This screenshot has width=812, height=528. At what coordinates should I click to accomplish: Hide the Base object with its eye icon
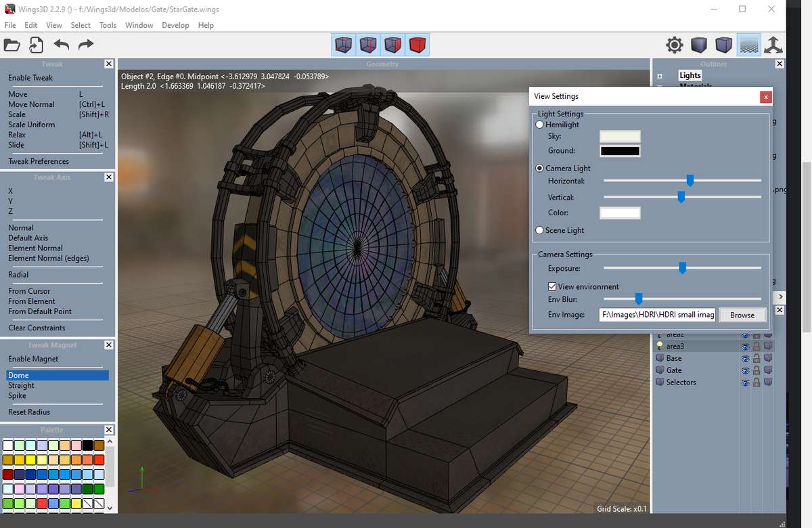point(746,358)
